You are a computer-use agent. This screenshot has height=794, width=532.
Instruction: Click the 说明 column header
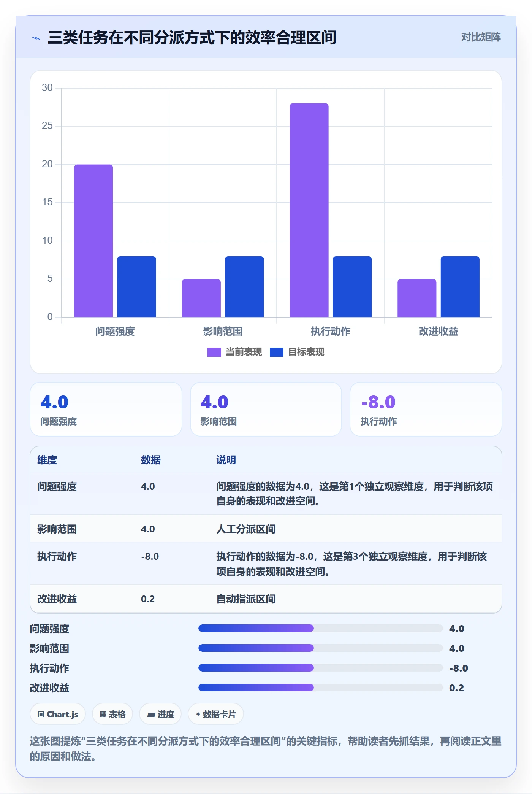click(x=226, y=460)
